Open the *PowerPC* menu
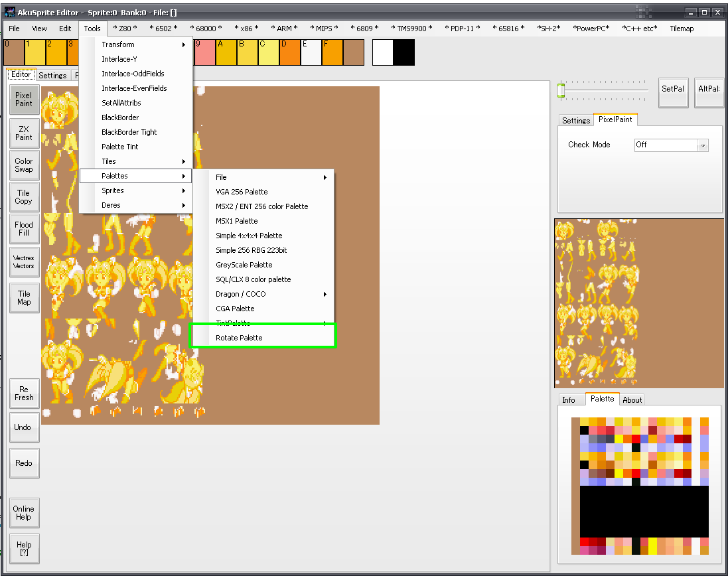 click(x=591, y=29)
